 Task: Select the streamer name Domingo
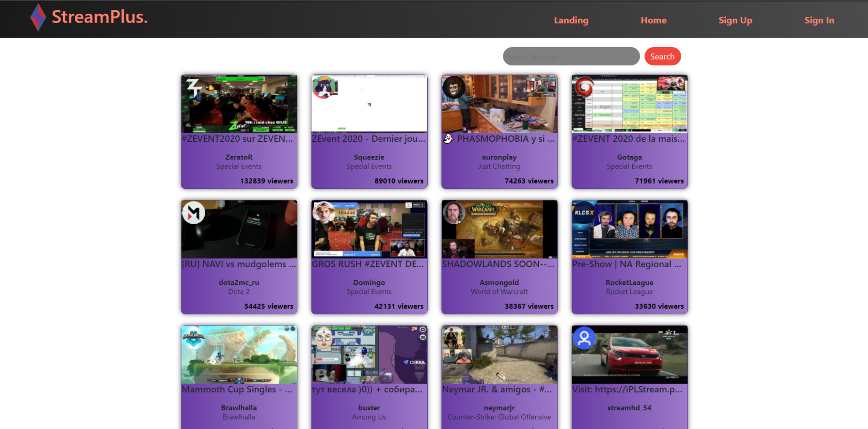[369, 283]
